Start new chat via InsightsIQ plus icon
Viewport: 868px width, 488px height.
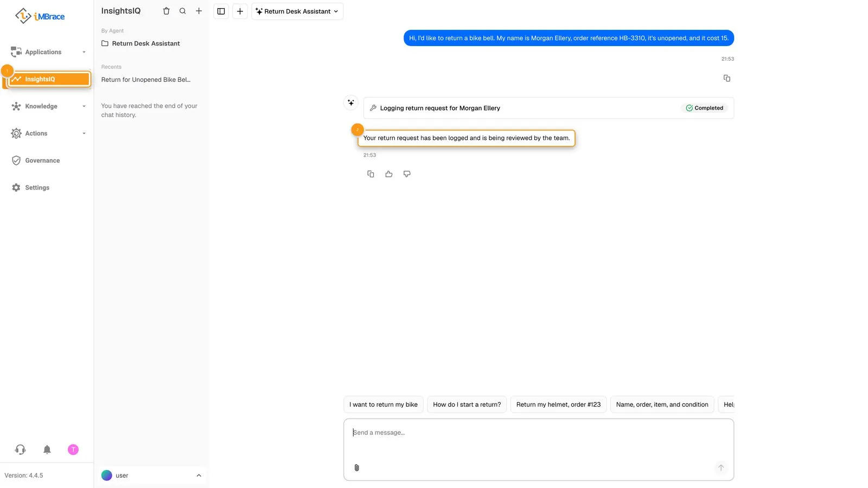pos(199,11)
